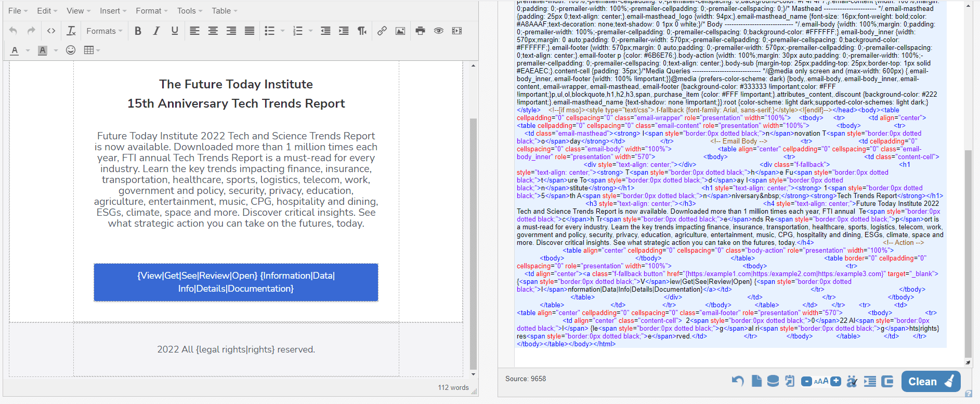The height and width of the screenshot is (404, 980).
Task: Toggle italic formatting
Action: click(156, 31)
